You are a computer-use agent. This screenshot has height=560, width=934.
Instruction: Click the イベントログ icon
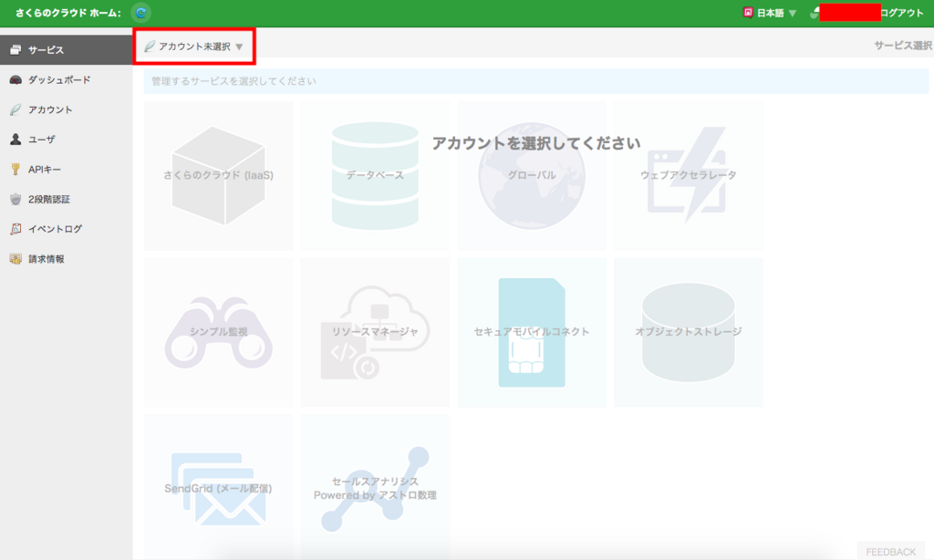(16, 229)
